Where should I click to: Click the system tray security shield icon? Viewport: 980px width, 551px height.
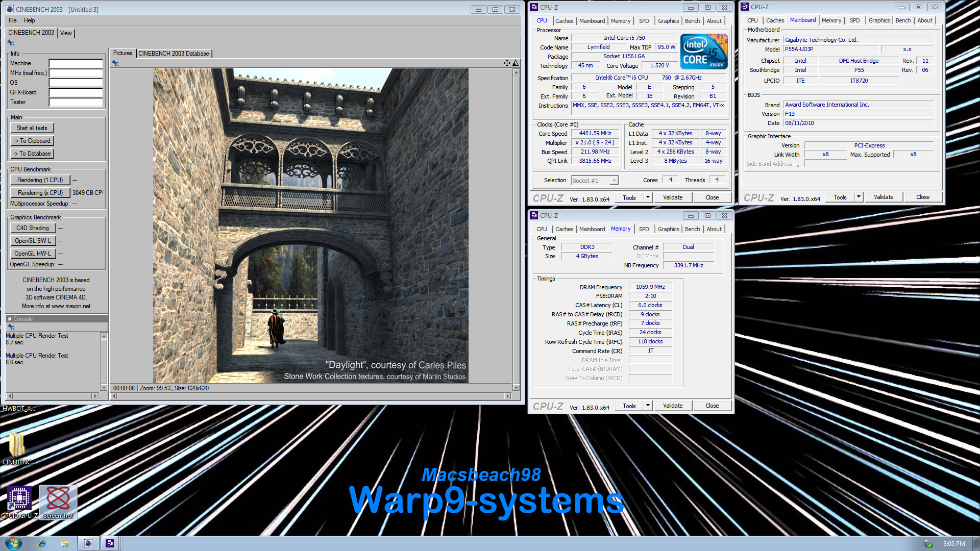tap(928, 544)
